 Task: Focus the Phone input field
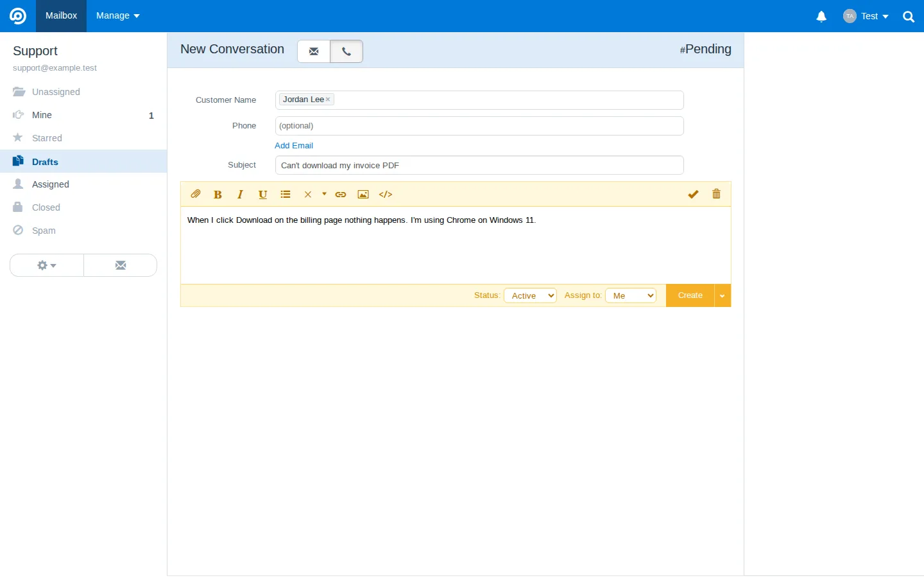point(479,126)
